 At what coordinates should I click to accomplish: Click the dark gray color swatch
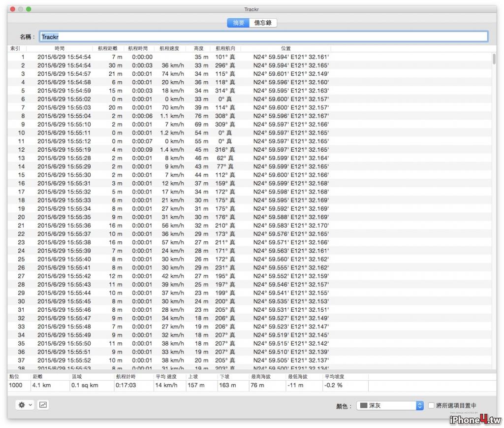364,405
